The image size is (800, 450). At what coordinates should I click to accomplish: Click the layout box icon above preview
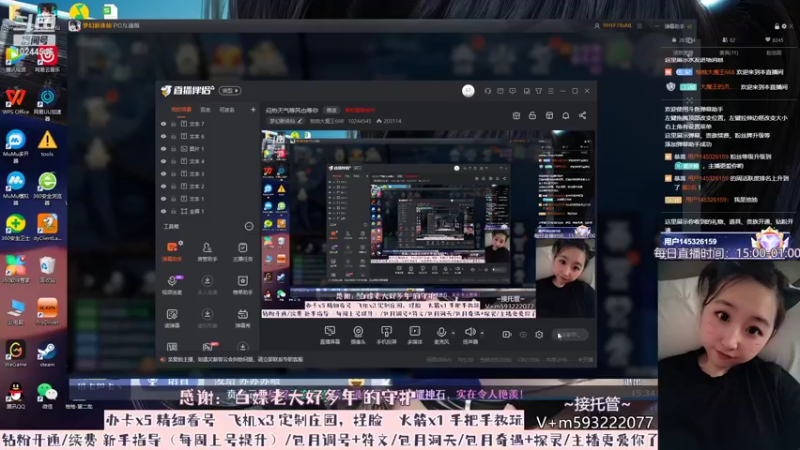point(549,115)
